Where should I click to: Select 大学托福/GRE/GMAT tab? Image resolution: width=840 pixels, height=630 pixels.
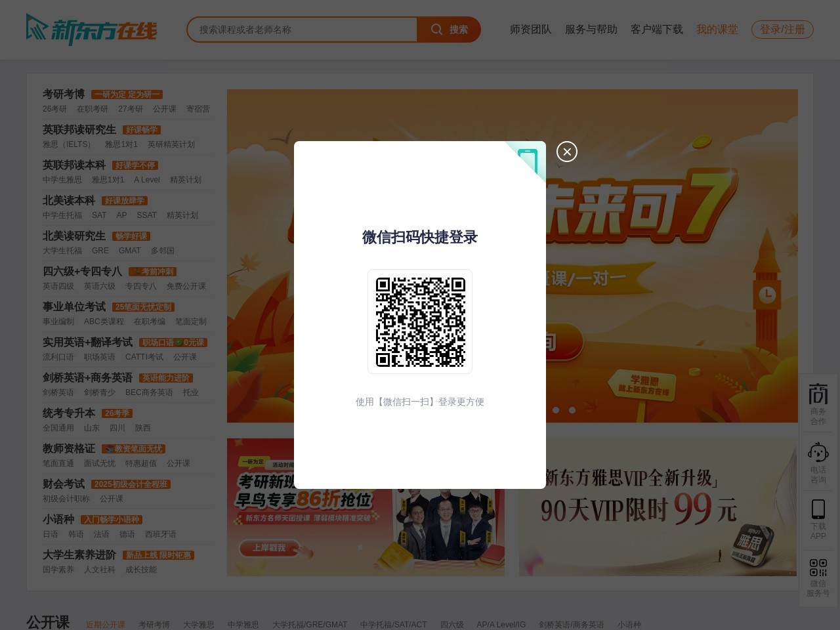pyautogui.click(x=310, y=625)
